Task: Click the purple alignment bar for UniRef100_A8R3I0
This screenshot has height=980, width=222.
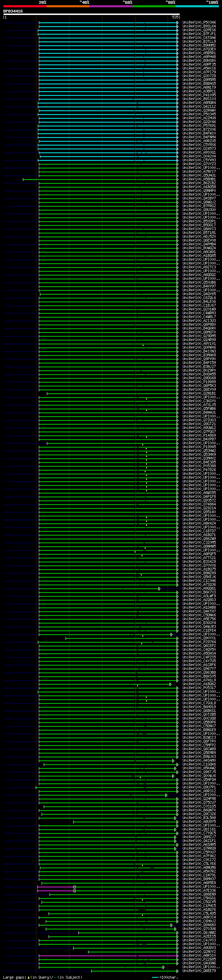Action: pyautogui.click(x=108, y=956)
